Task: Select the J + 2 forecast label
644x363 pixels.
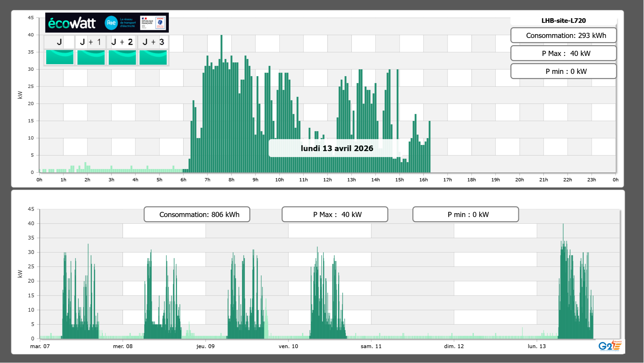Action: pos(122,42)
